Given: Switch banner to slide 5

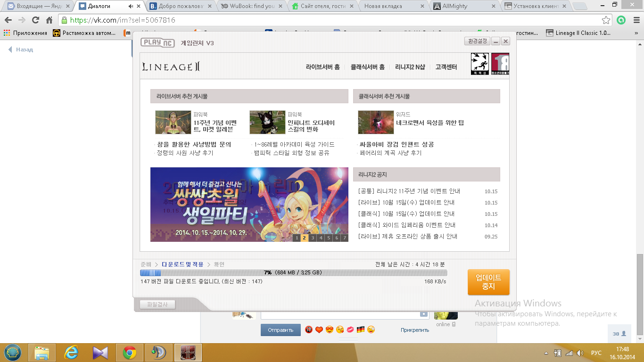Looking at the screenshot, I should tap(329, 238).
